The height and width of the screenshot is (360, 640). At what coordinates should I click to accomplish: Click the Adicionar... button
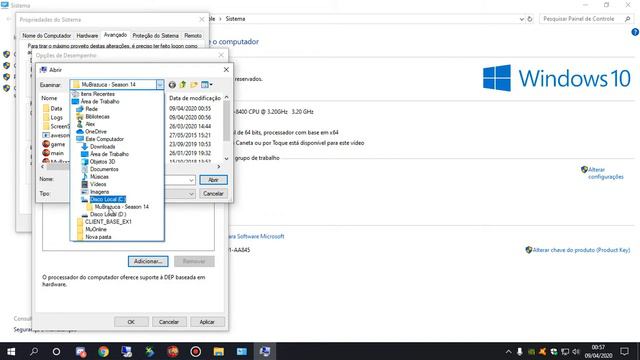148,261
